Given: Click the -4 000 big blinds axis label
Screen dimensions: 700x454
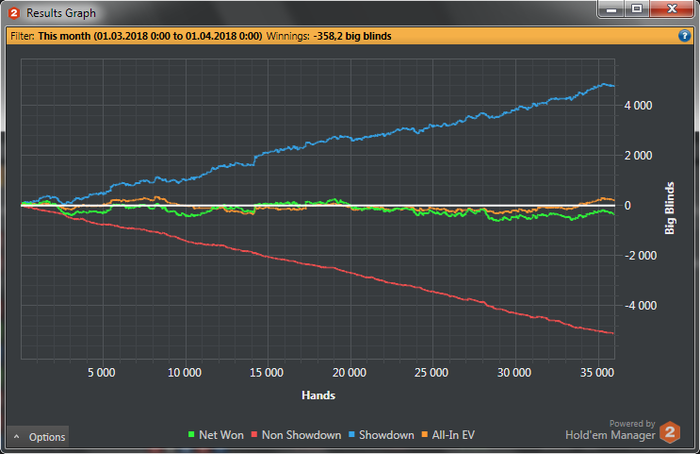Looking at the screenshot, I should (640, 306).
